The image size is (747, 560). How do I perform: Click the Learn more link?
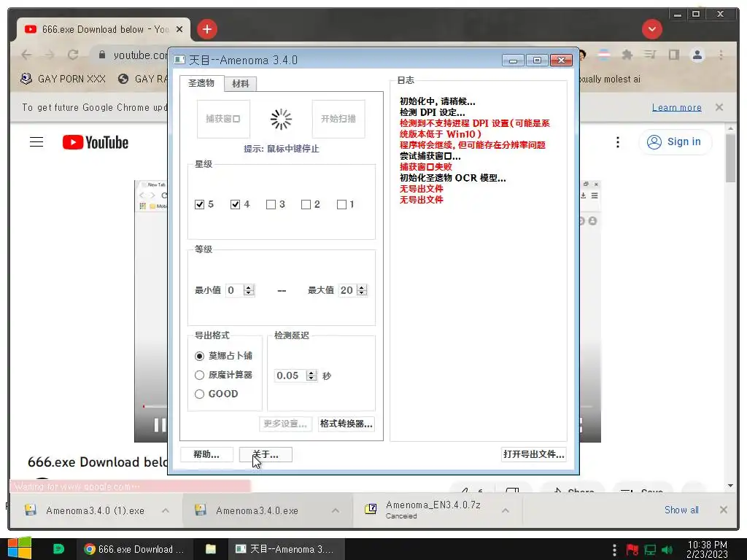[676, 108]
